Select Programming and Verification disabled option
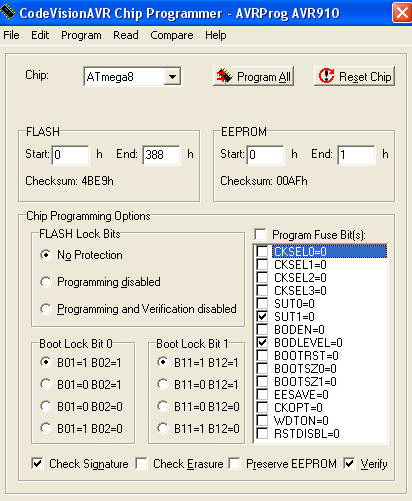412x501 pixels. click(46, 309)
